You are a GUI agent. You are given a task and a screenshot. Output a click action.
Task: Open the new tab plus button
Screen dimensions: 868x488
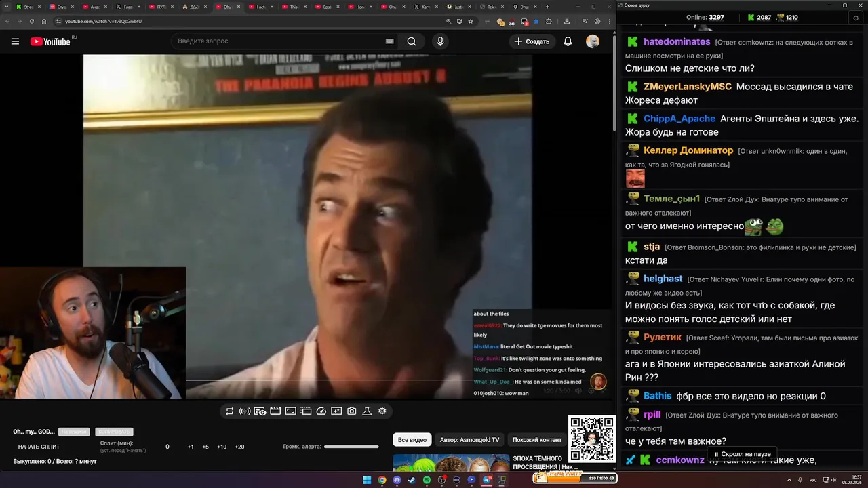(x=547, y=7)
